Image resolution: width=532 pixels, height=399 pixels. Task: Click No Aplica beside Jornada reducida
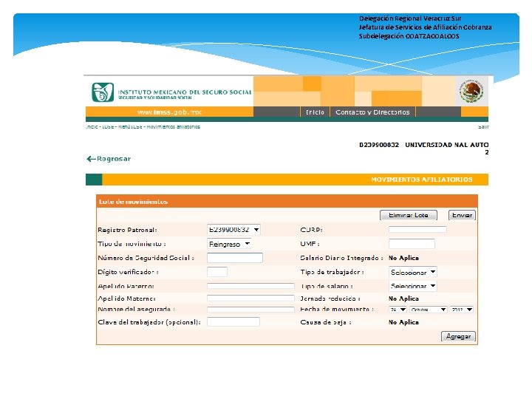coord(403,299)
